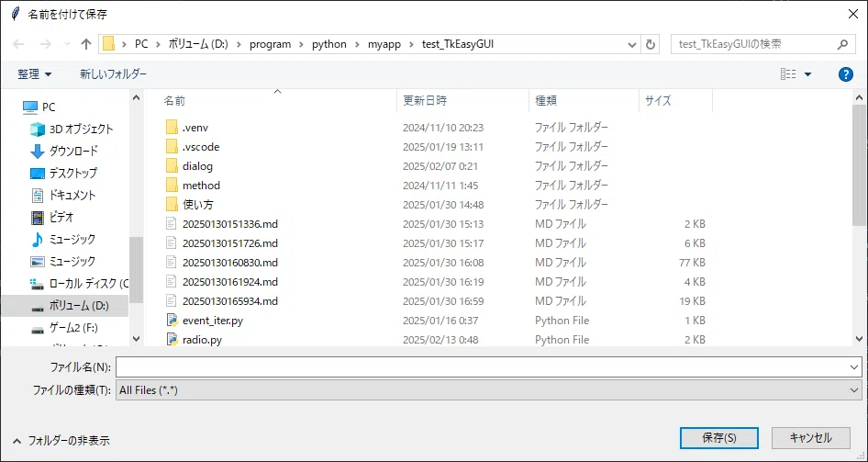Viewport: 868px width, 462px height.
Task: Expand the address bar history dropdown
Action: [632, 44]
